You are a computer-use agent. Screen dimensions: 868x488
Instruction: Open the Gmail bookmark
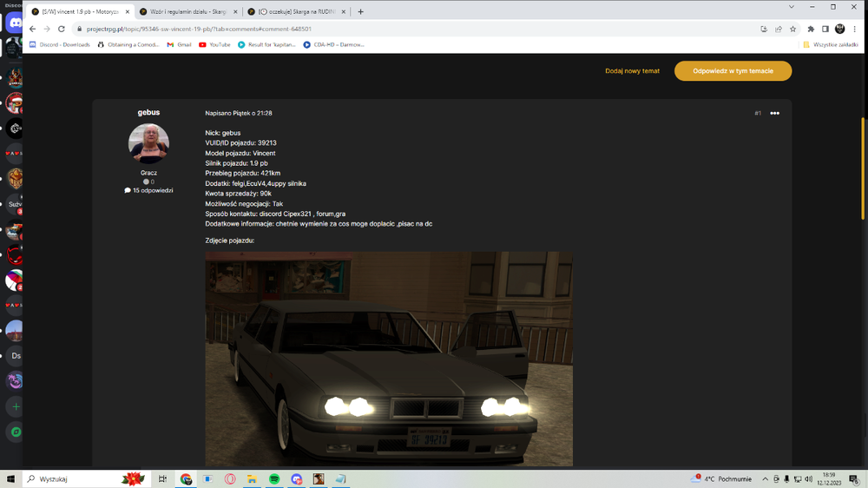(x=179, y=45)
